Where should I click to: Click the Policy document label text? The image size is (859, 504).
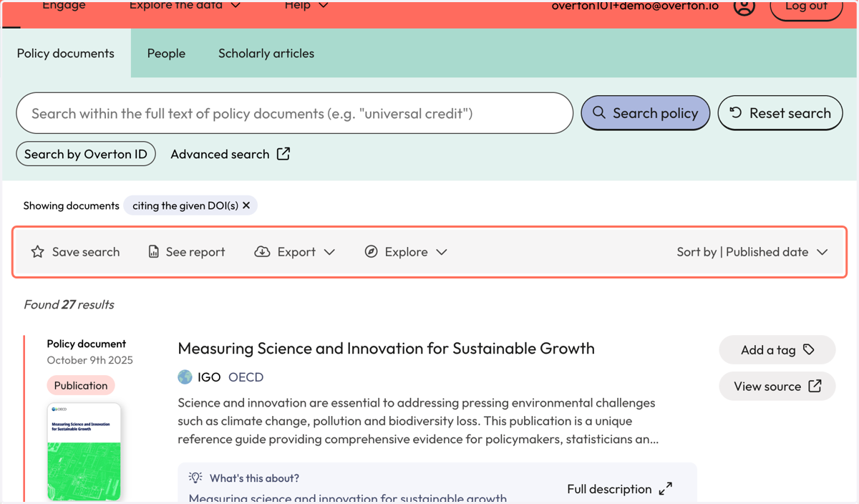coord(87,344)
